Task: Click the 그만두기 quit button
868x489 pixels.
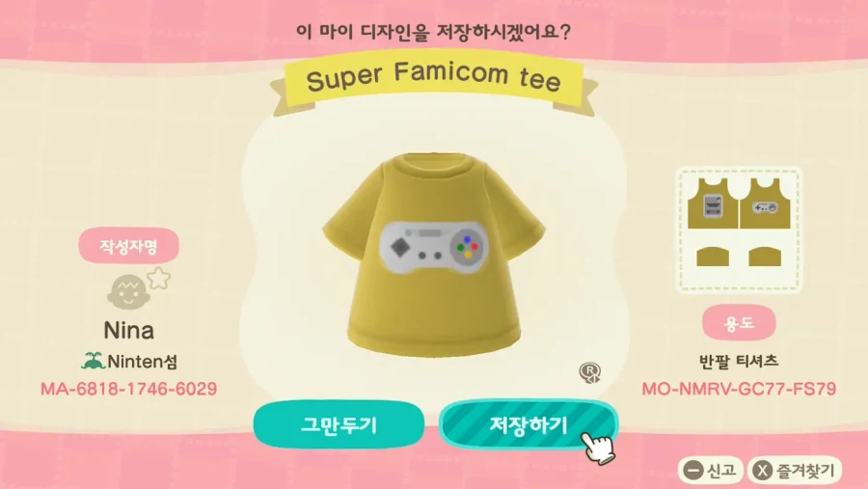Action: pos(339,424)
